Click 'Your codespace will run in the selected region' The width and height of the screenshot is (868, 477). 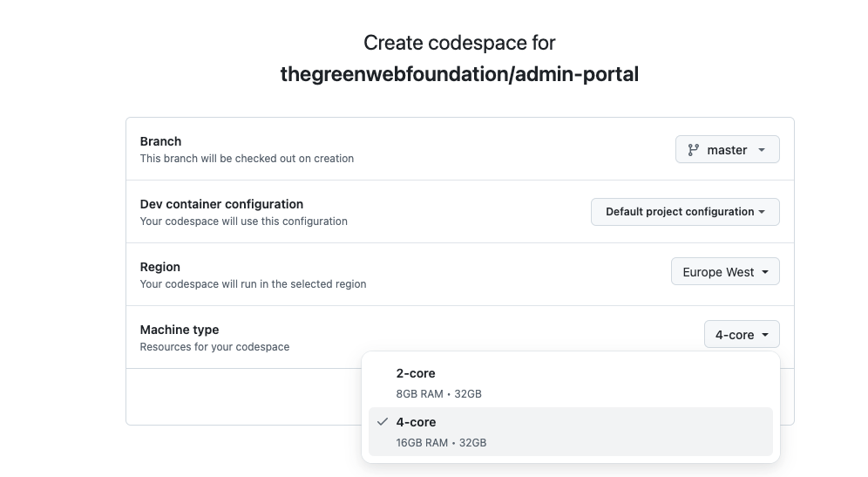[x=253, y=283]
